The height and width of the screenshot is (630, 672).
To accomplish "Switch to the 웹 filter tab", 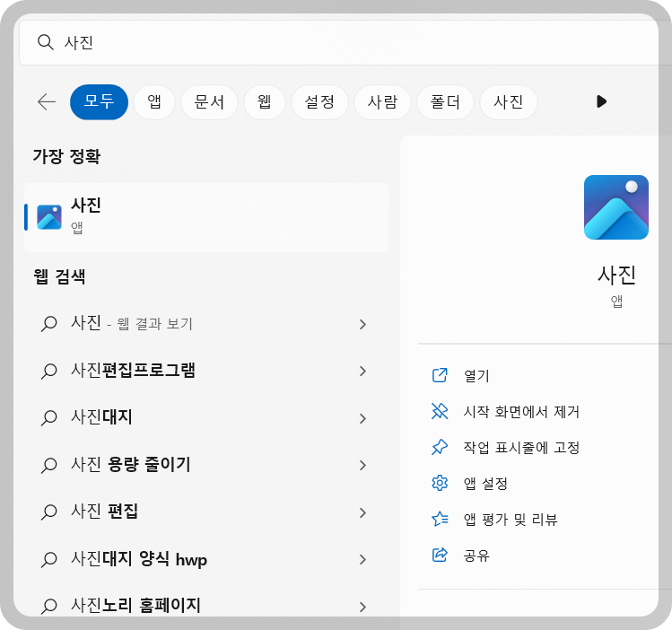I will pos(265,102).
